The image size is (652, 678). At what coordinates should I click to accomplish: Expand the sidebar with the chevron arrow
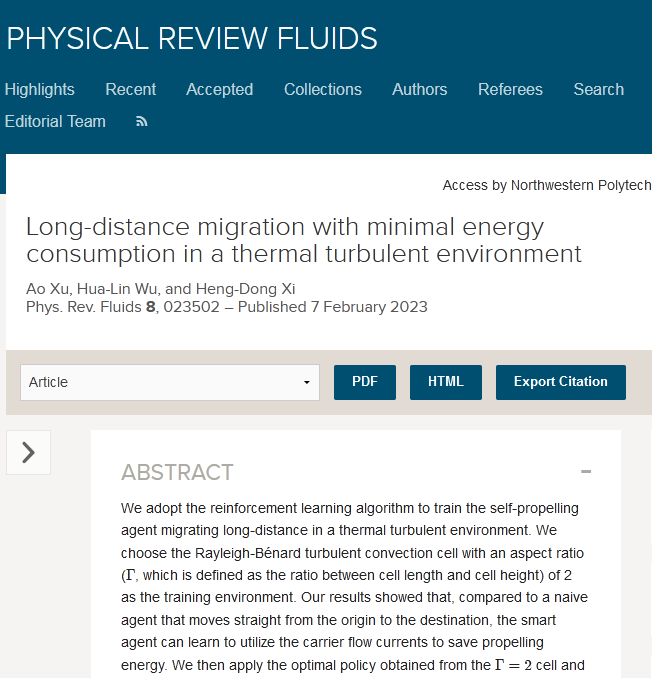coord(28,453)
